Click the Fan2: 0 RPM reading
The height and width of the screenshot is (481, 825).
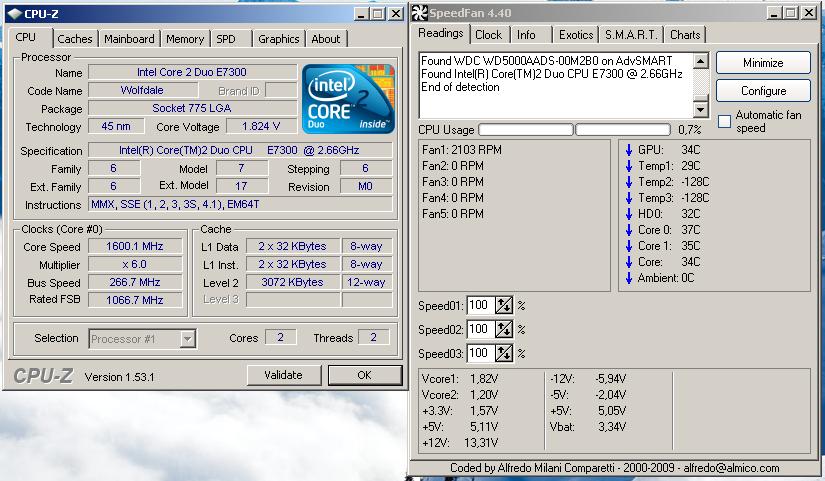coord(453,166)
